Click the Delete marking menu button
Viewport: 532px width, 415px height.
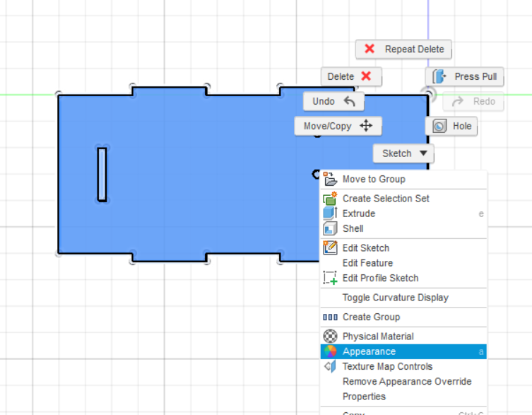[x=351, y=76]
